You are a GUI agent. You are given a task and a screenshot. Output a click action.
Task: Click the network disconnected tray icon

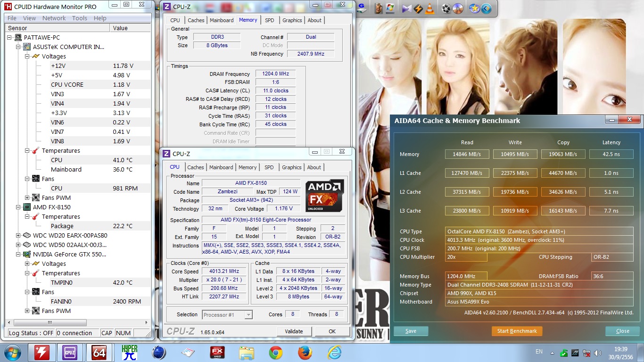click(x=586, y=353)
